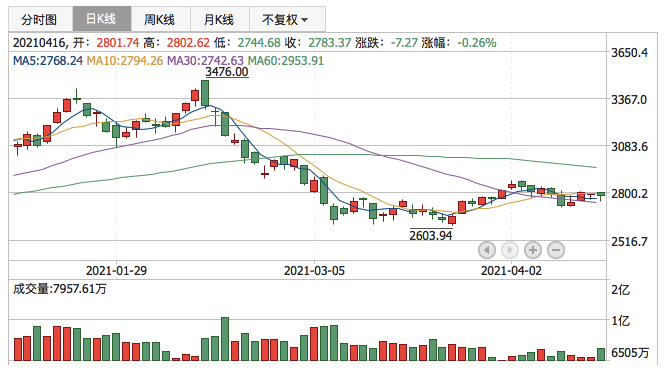
Task: Click the 2603.94 low price label
Action: tap(431, 235)
